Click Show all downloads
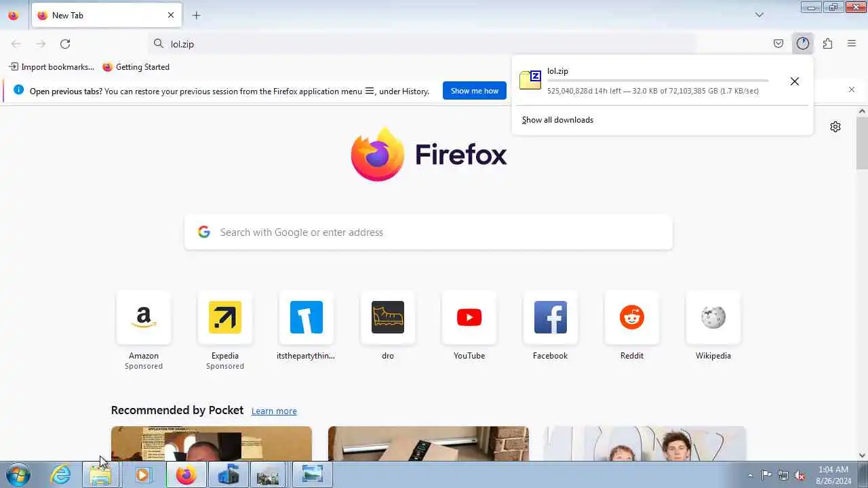Image resolution: width=868 pixels, height=488 pixels. 557,120
